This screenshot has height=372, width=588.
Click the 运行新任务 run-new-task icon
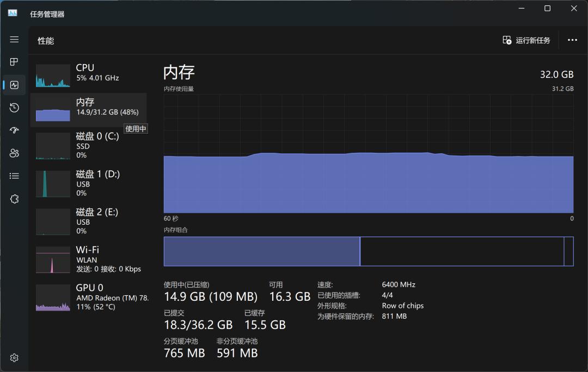pyautogui.click(x=506, y=40)
